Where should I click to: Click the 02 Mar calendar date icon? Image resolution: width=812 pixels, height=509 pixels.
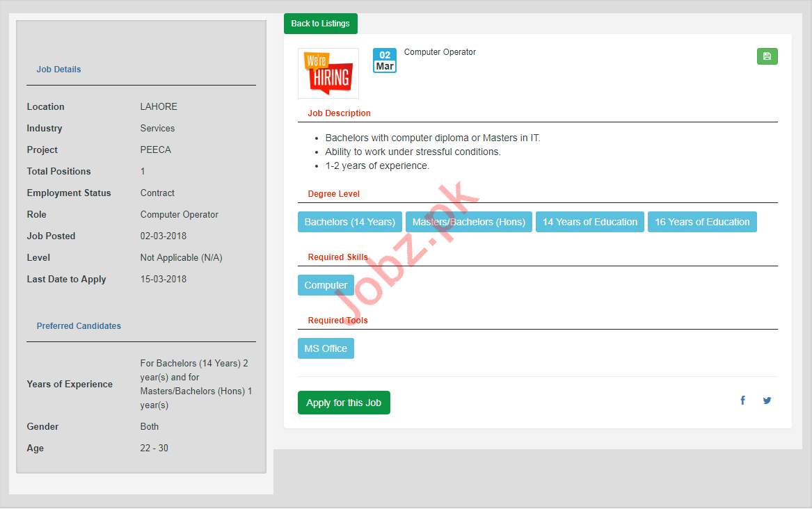click(385, 60)
